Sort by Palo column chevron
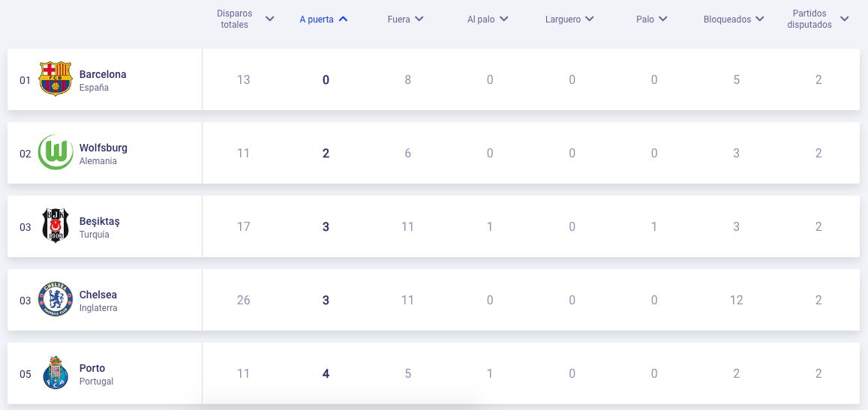The width and height of the screenshot is (868, 410). pyautogui.click(x=664, y=19)
